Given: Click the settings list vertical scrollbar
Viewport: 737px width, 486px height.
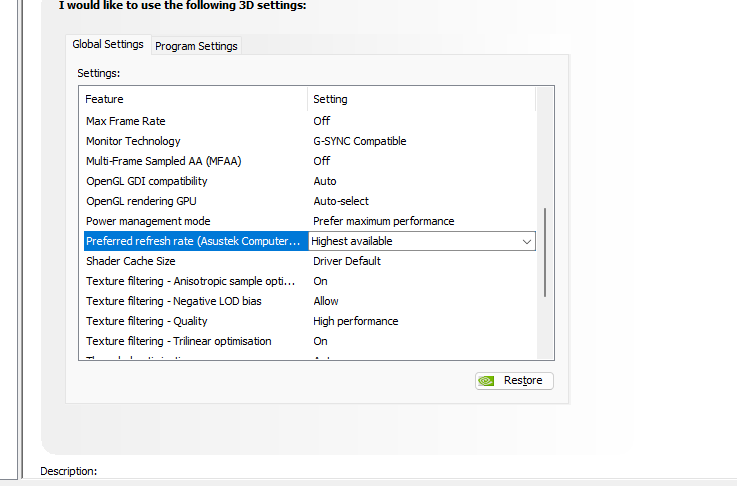Looking at the screenshot, I should coord(544,252).
